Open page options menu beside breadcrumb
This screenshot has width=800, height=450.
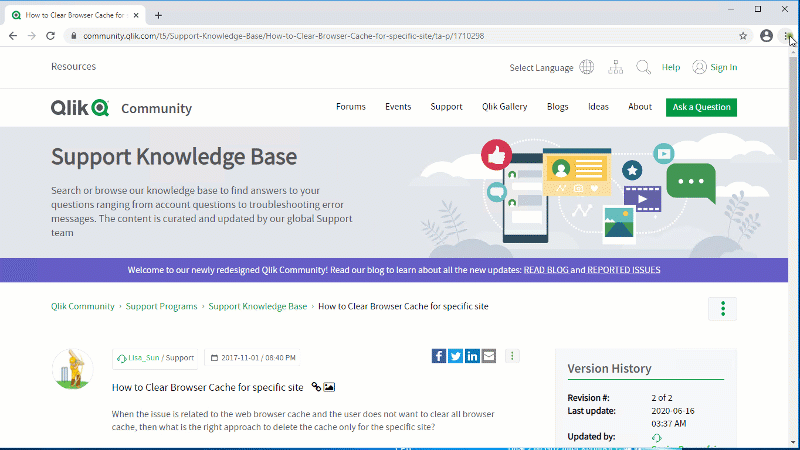[x=722, y=309]
